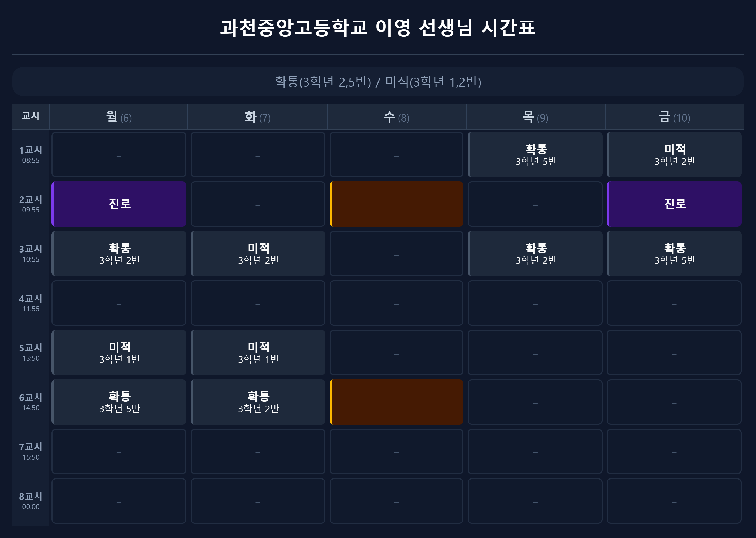Viewport: 756px width, 538px height.
Task: Choose Thursday 3교시 확통 3학년 2반
Action: pos(535,254)
